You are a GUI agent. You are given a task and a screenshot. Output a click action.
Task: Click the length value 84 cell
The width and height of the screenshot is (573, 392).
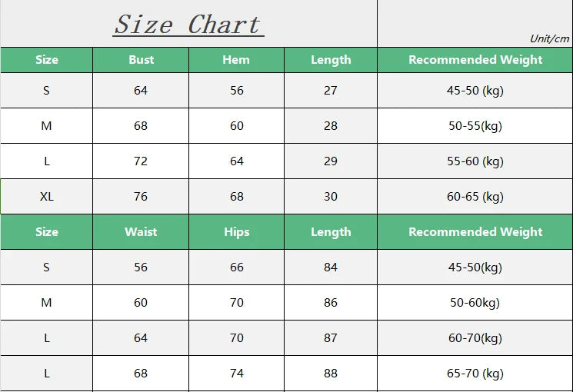(x=331, y=267)
